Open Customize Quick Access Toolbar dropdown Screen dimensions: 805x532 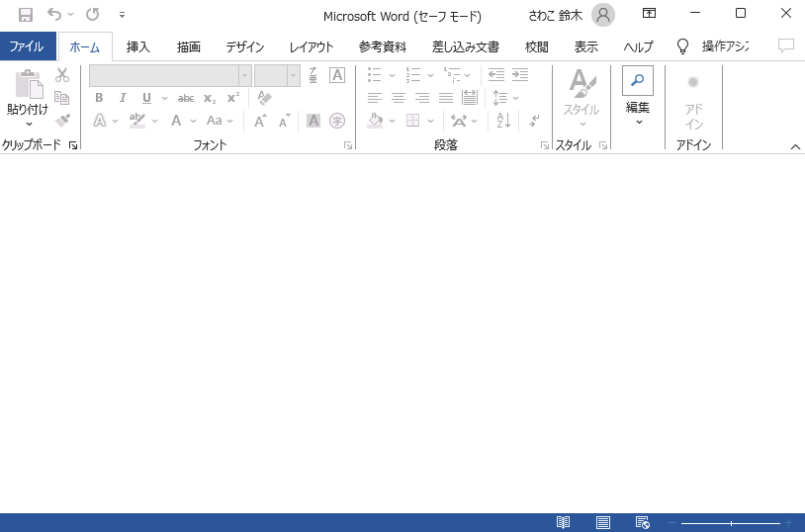click(x=122, y=15)
